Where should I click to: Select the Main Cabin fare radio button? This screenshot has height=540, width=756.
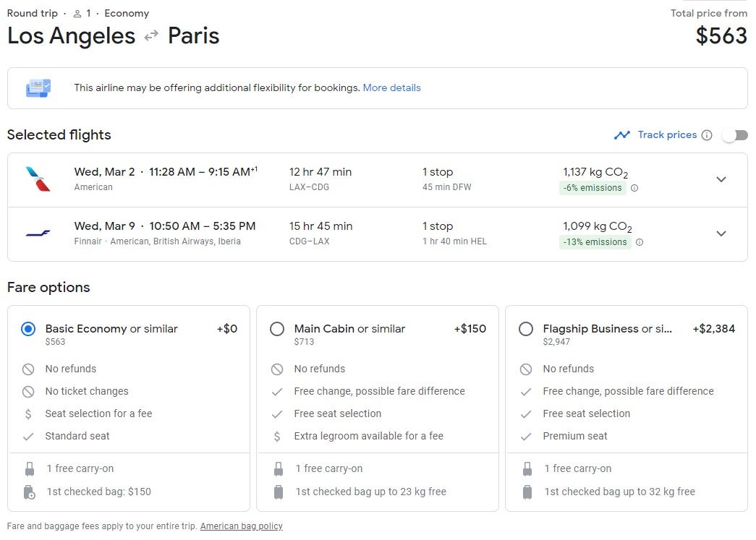click(x=277, y=329)
